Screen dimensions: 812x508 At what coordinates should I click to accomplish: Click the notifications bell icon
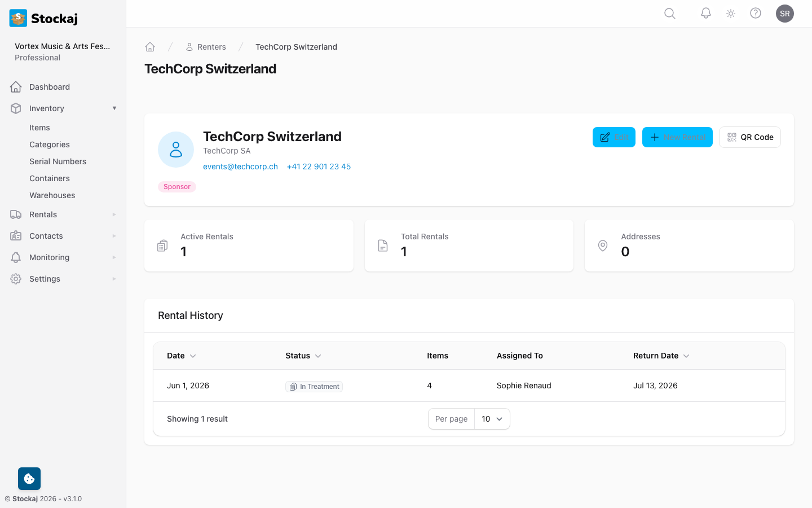pyautogui.click(x=705, y=13)
